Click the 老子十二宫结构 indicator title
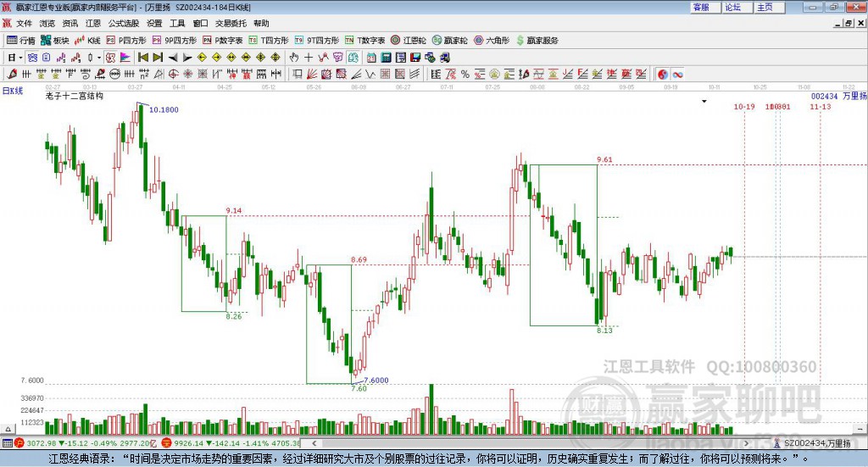868x467 pixels. point(75,96)
